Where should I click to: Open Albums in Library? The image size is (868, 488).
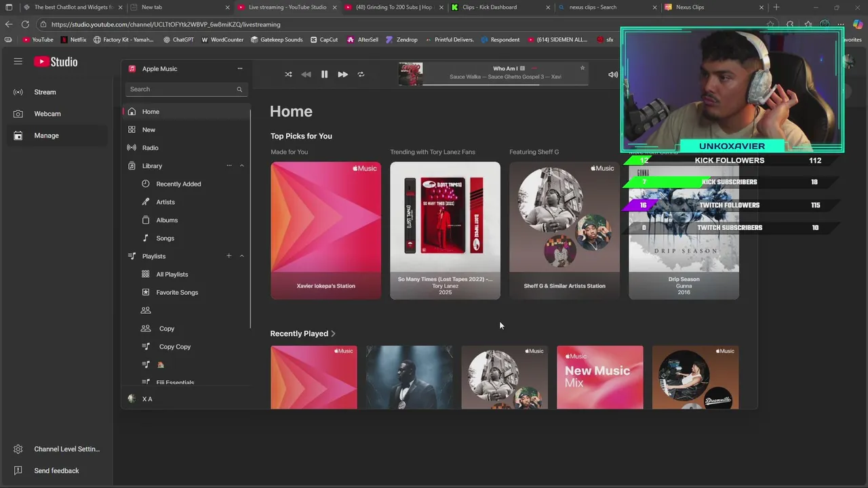(x=167, y=220)
